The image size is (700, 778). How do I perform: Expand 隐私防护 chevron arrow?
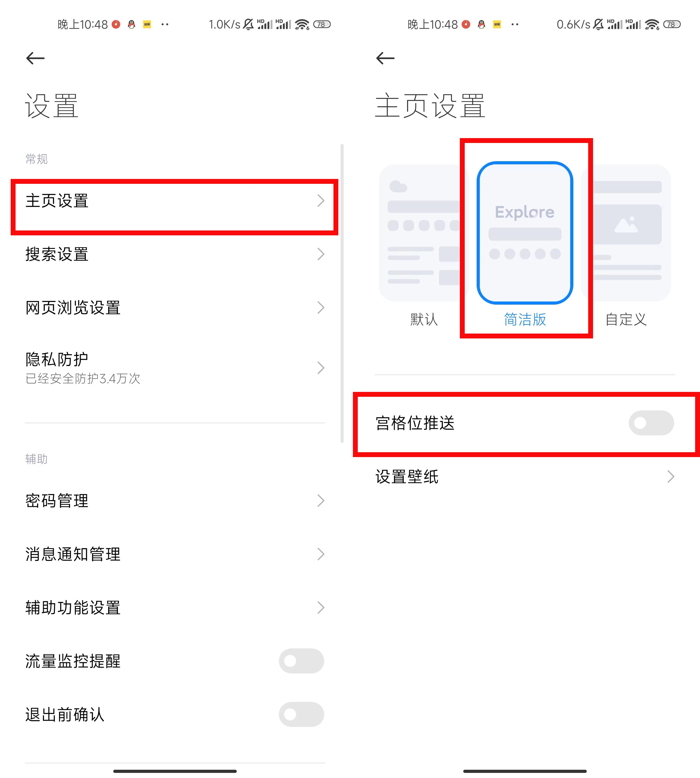click(x=321, y=368)
